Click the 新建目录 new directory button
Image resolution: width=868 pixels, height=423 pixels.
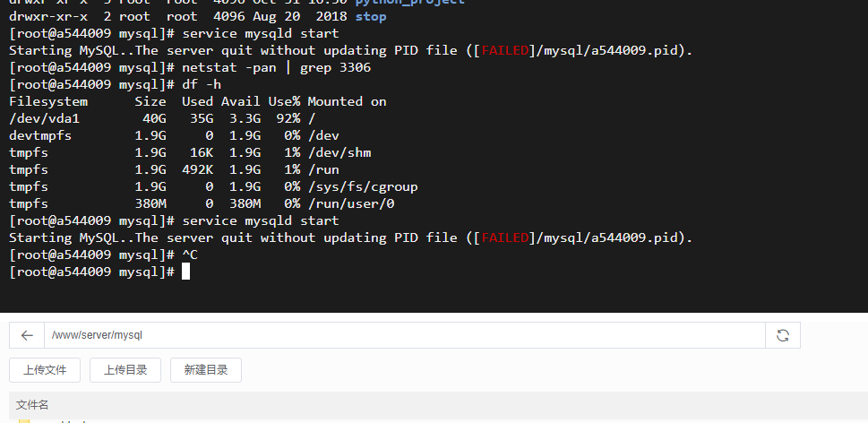[206, 370]
